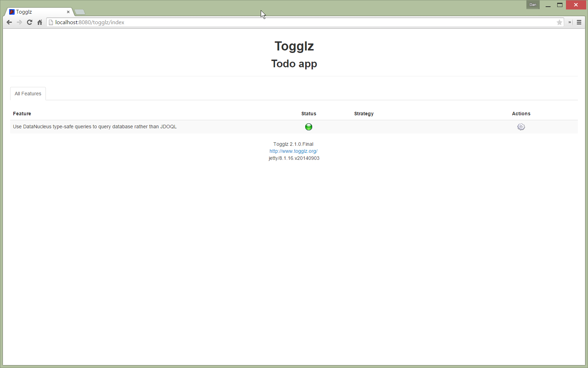This screenshot has width=588, height=368.
Task: Go back with the browser back arrow
Action: point(9,22)
